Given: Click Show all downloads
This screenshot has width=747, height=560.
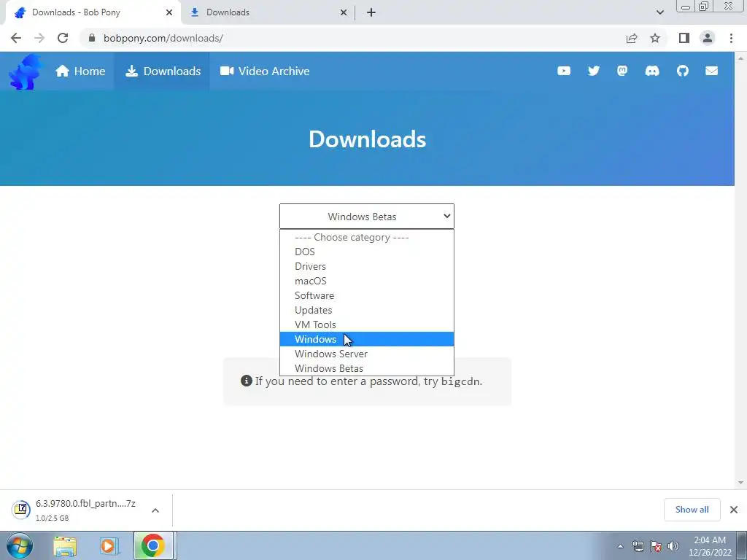Looking at the screenshot, I should (692, 510).
